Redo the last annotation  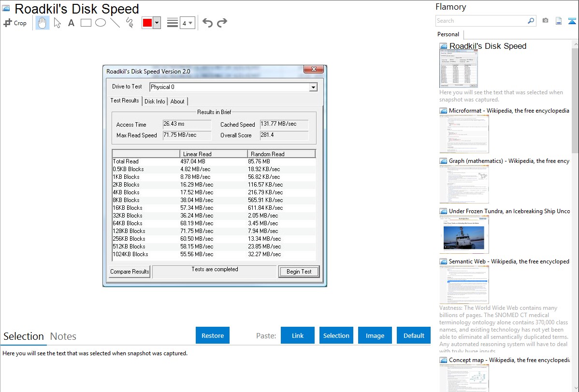(222, 23)
